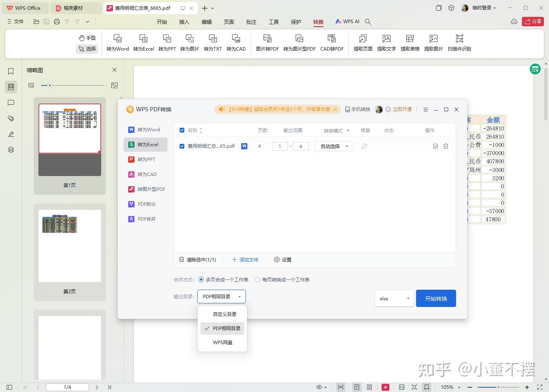Collapse the PDF相同目录 output directory dropdown

click(x=222, y=297)
